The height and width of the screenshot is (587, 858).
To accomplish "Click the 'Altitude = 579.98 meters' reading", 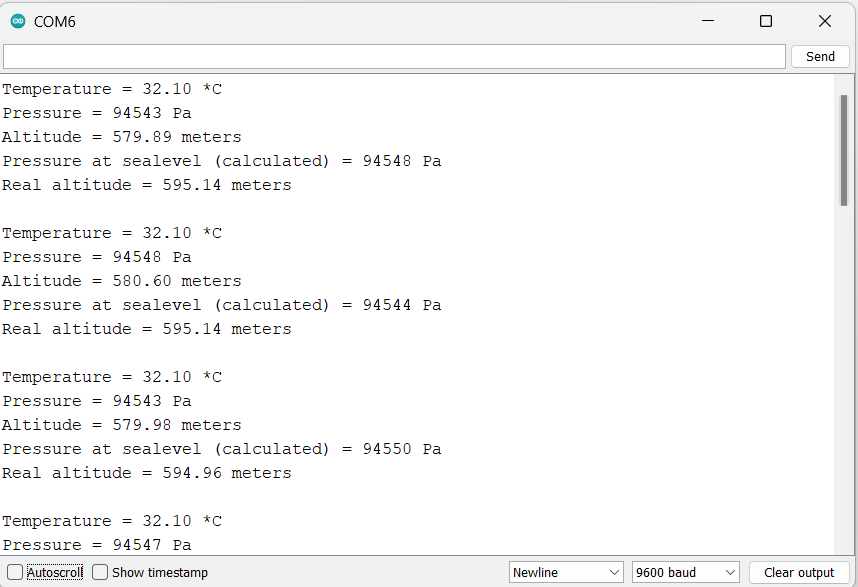I will click(121, 425).
